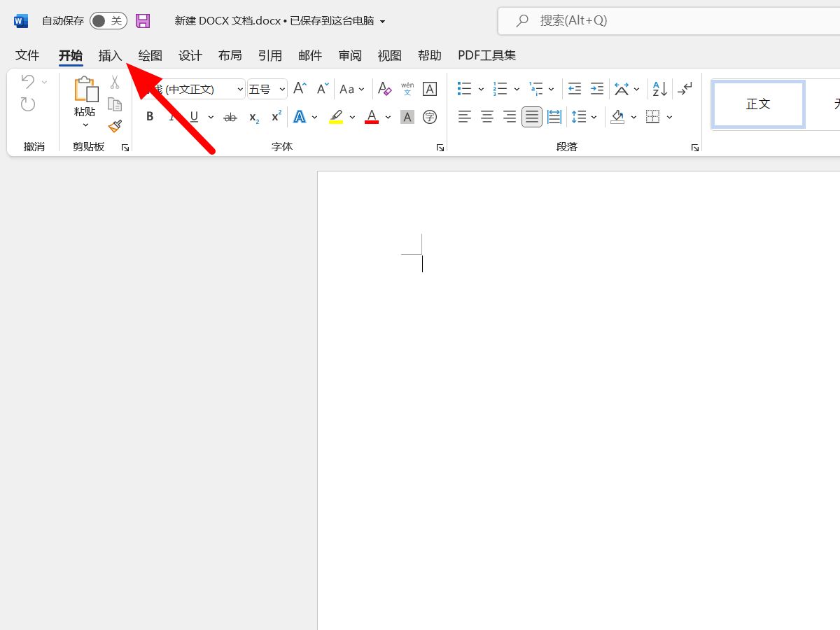The image size is (840, 630).
Task: Apply superscript formatting
Action: point(274,116)
